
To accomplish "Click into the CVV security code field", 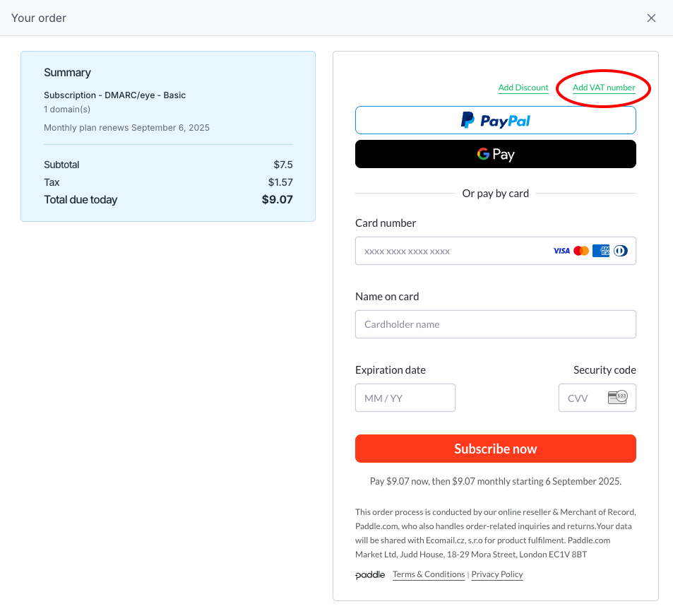I will pyautogui.click(x=597, y=398).
